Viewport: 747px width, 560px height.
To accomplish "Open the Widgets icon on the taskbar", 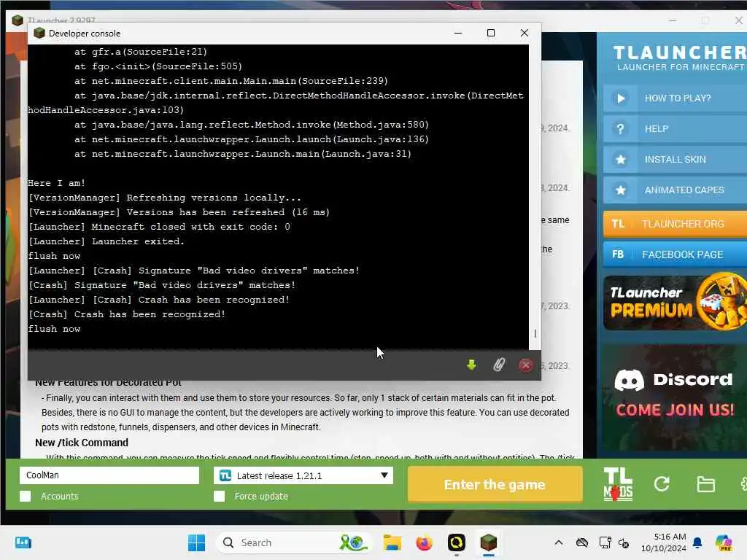I will pyautogui.click(x=23, y=542).
